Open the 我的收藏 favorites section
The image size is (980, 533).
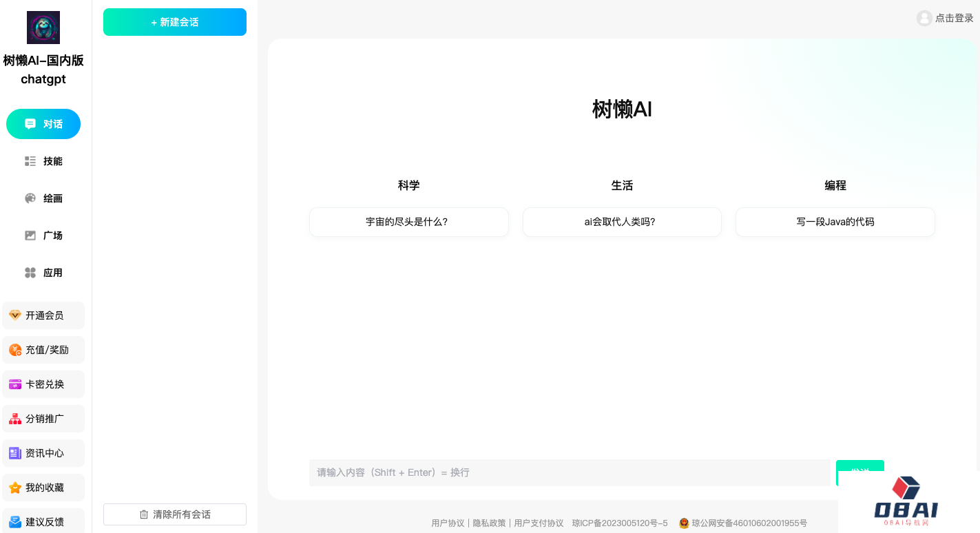[x=43, y=488]
